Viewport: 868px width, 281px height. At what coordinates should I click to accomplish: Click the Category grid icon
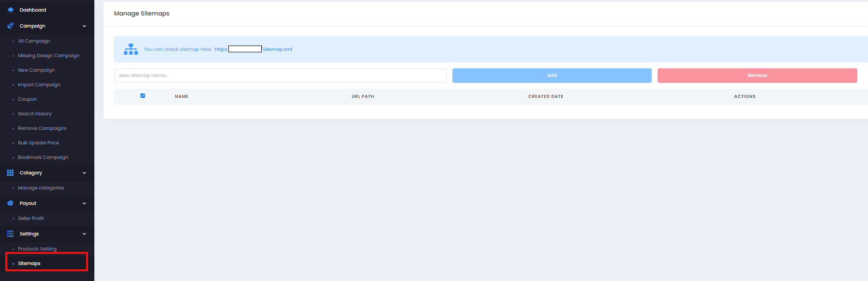10,172
